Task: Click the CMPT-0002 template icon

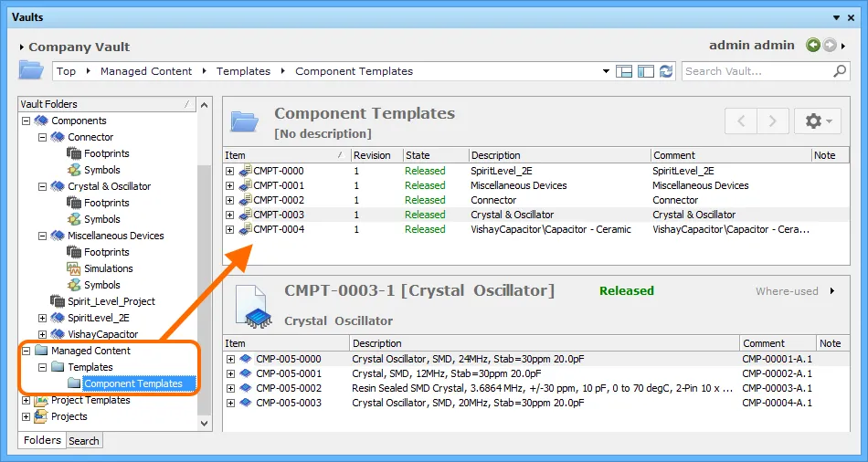Action: tap(245, 200)
